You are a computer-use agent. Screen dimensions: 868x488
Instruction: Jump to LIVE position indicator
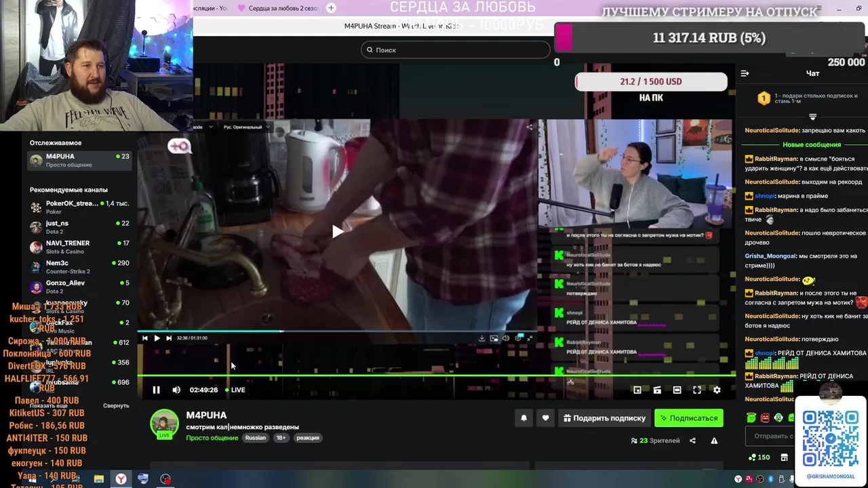[x=235, y=390]
